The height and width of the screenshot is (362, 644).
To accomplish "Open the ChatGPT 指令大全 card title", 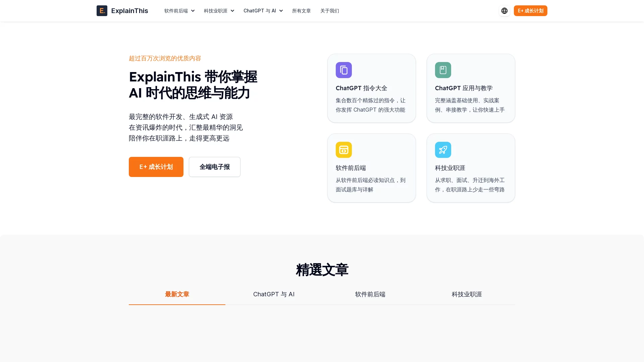I will tap(361, 88).
